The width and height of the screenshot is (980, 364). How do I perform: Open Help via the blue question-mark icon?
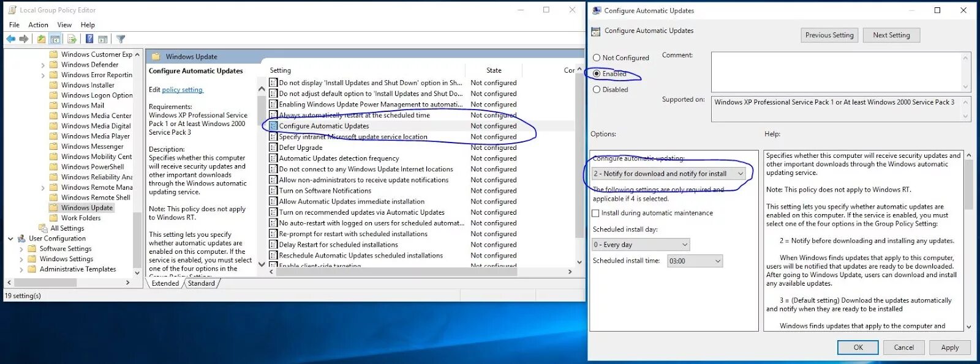tap(89, 39)
